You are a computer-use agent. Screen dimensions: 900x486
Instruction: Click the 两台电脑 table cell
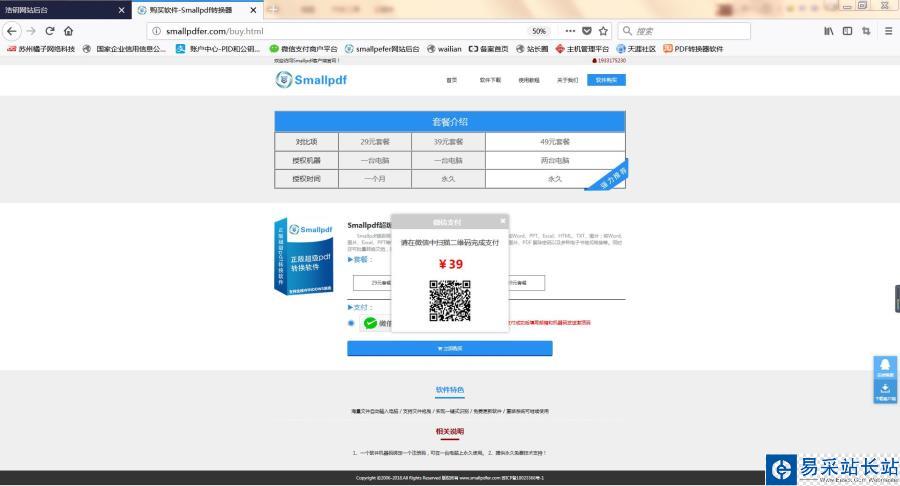(555, 160)
